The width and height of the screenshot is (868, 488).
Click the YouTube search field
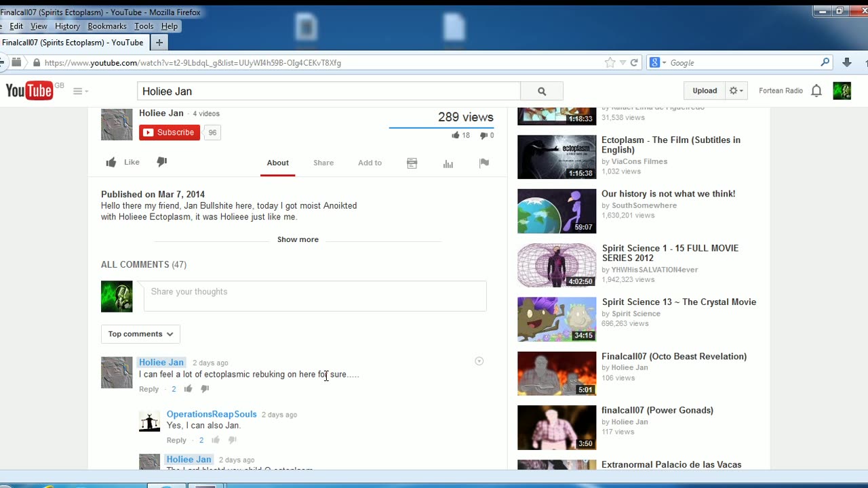(x=329, y=91)
